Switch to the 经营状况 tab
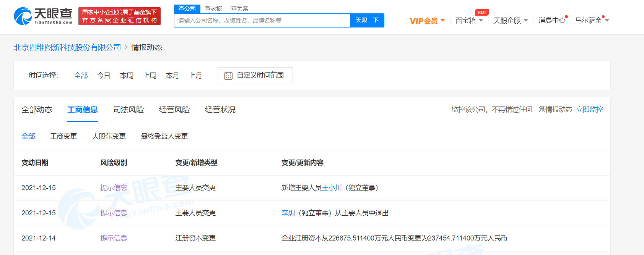644x255 pixels. [220, 110]
